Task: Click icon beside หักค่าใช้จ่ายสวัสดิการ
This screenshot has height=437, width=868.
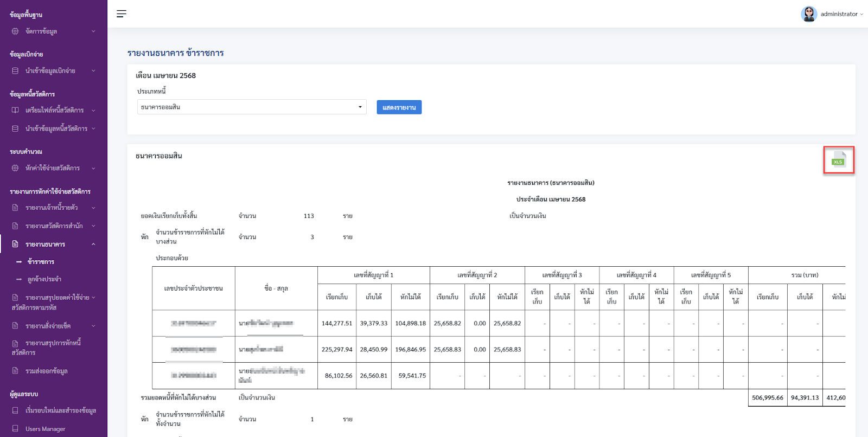Action: point(15,169)
